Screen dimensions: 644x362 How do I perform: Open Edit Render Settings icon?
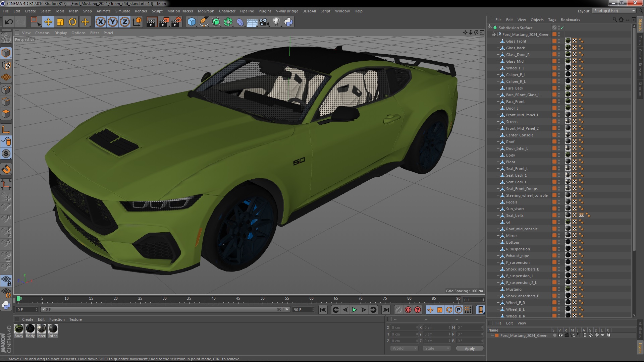[x=176, y=22]
